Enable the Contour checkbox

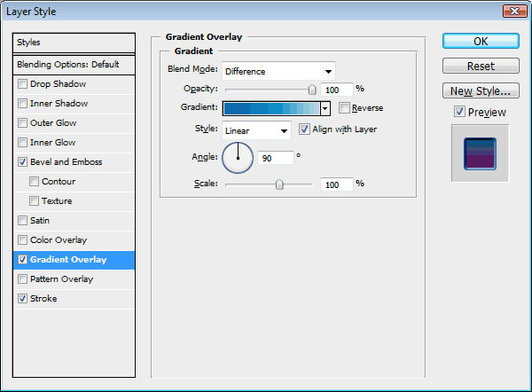[x=34, y=181]
